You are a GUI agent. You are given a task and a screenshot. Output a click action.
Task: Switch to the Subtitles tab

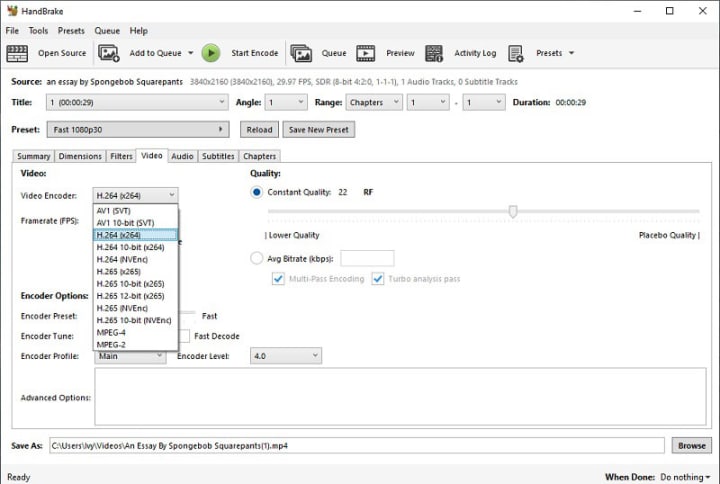point(218,156)
